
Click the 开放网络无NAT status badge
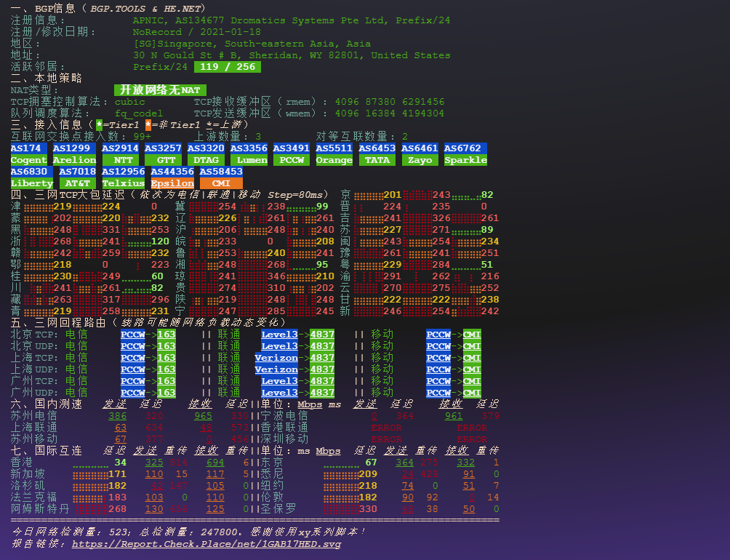160,89
